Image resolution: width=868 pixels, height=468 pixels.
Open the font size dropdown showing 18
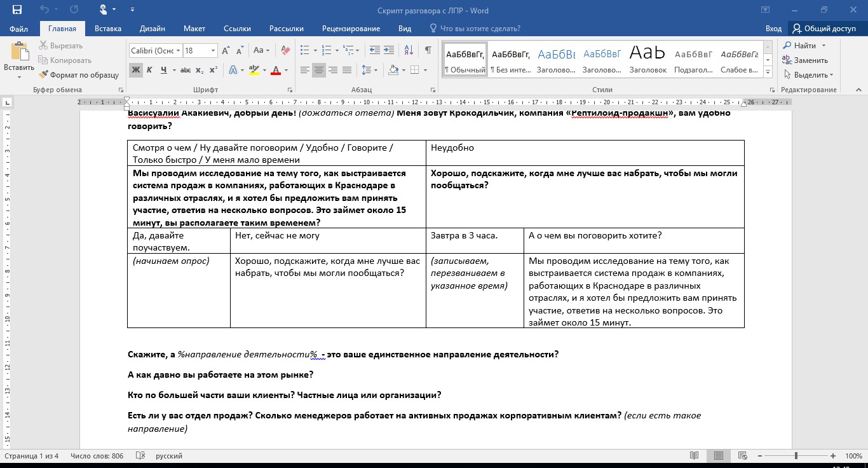pyautogui.click(x=214, y=50)
